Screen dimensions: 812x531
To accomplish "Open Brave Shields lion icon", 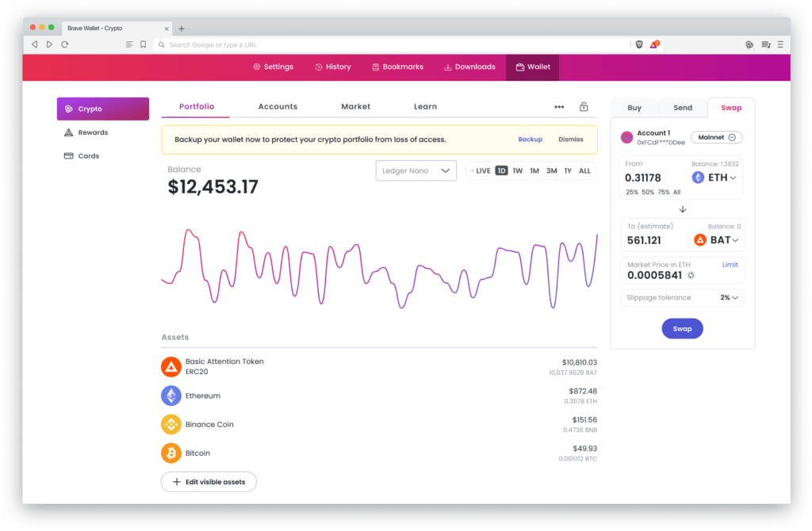I will click(639, 44).
